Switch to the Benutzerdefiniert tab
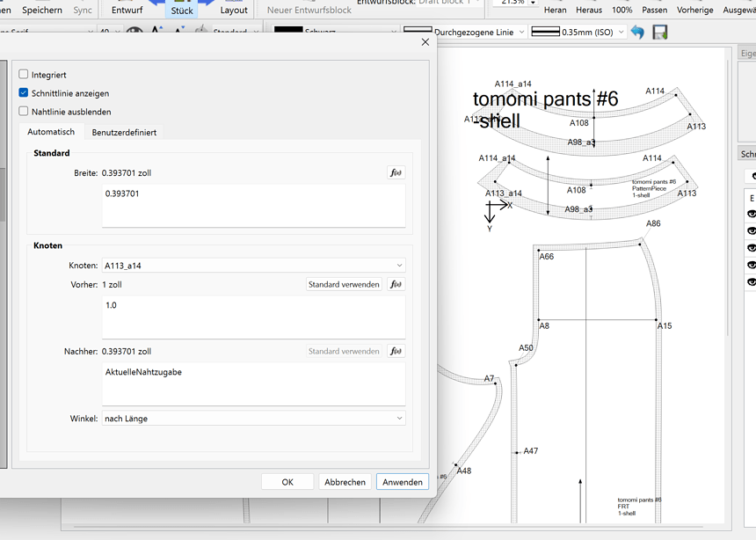This screenshot has height=540, width=756. [124, 133]
